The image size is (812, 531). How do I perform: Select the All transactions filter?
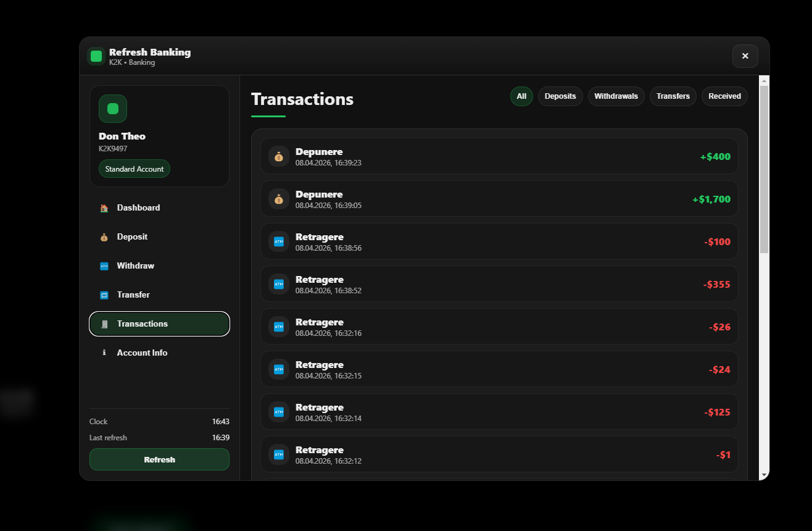click(521, 96)
